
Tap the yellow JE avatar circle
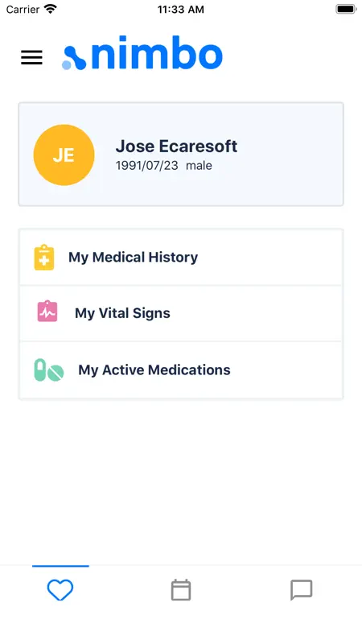[64, 155]
